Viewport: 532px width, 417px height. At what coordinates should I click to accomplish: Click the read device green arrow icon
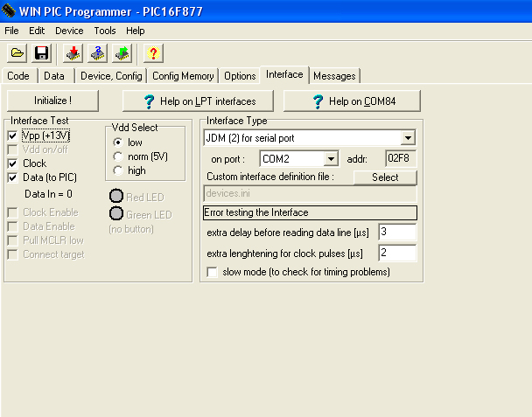tap(122, 53)
